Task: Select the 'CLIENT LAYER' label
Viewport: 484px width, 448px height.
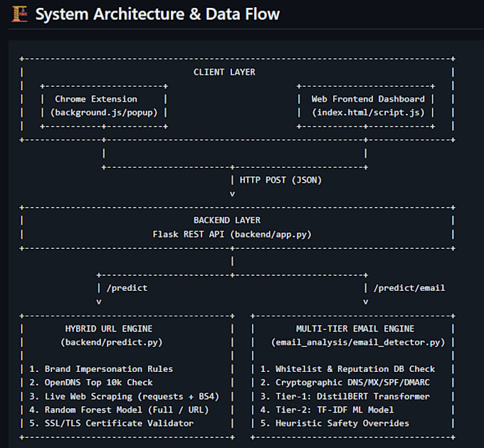Action: coord(224,72)
